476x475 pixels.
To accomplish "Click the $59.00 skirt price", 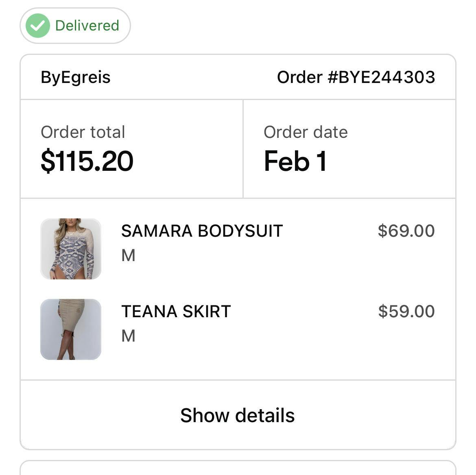I will [x=406, y=311].
